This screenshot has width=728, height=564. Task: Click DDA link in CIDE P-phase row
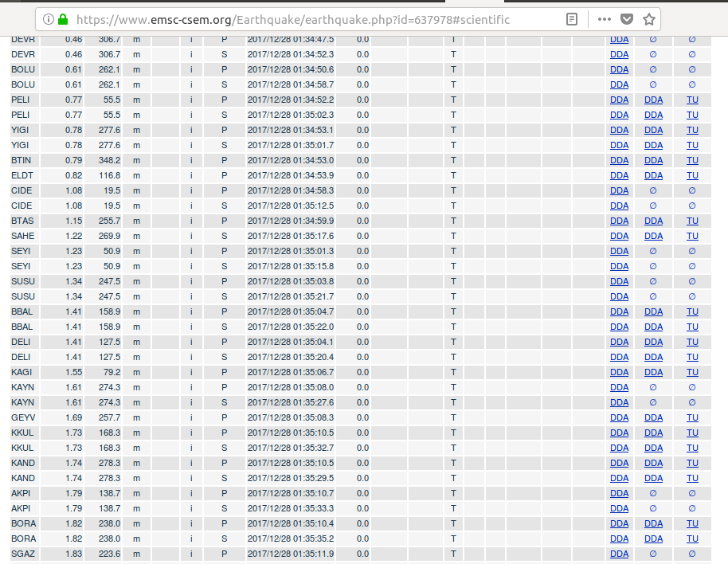point(619,190)
